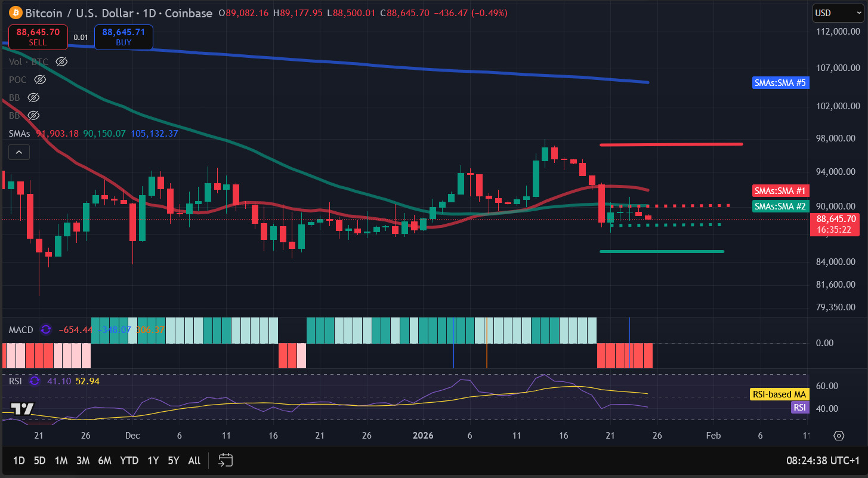The width and height of the screenshot is (868, 478).
Task: Show the Vol BTC indicator via eye icon
Action: [x=61, y=61]
